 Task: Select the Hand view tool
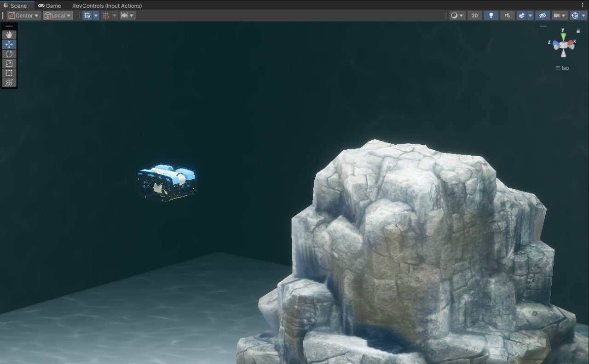click(x=9, y=34)
